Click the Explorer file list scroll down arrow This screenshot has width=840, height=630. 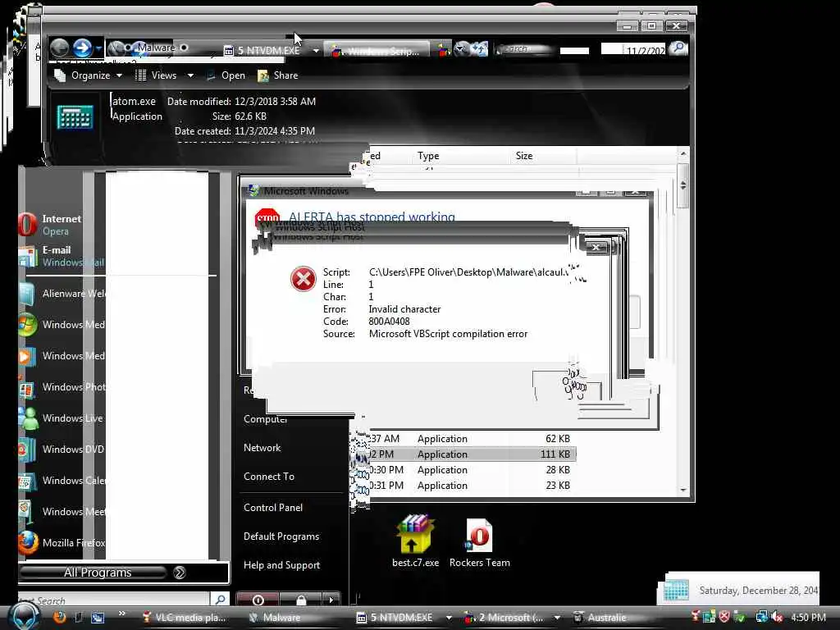point(683,490)
